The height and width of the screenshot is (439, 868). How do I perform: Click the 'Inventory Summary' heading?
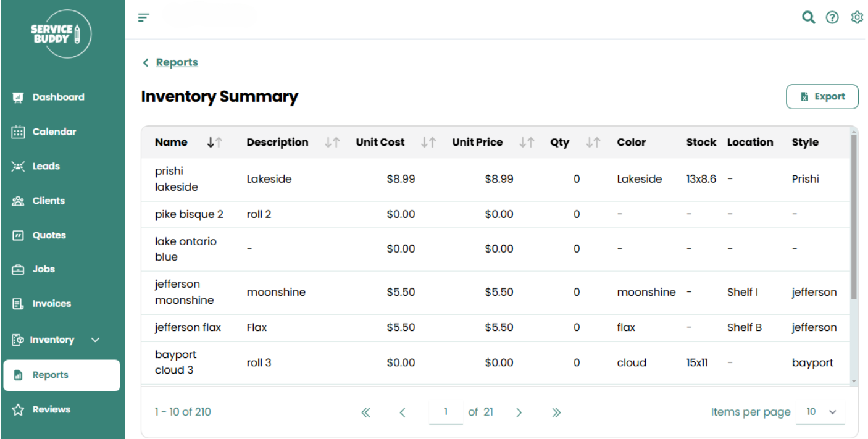point(220,97)
